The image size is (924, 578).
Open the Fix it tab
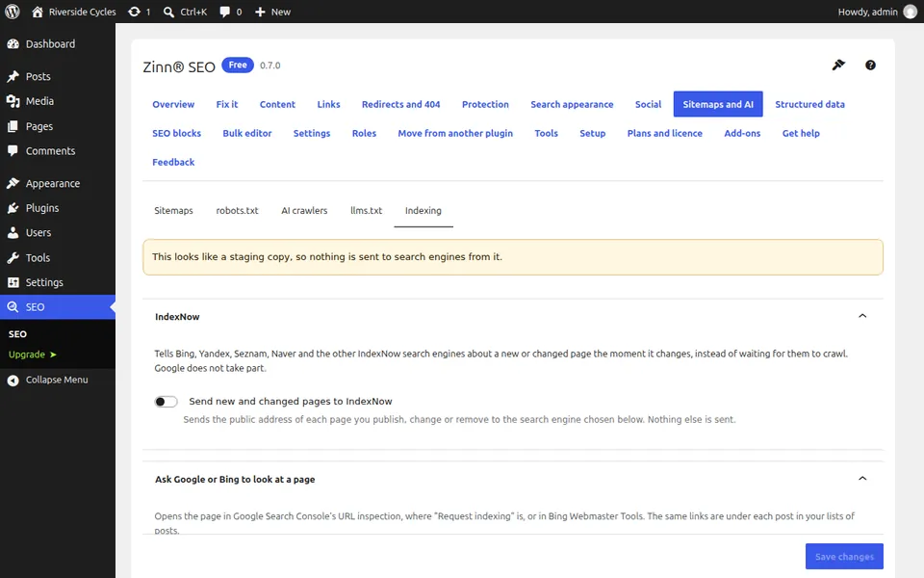pyautogui.click(x=227, y=104)
